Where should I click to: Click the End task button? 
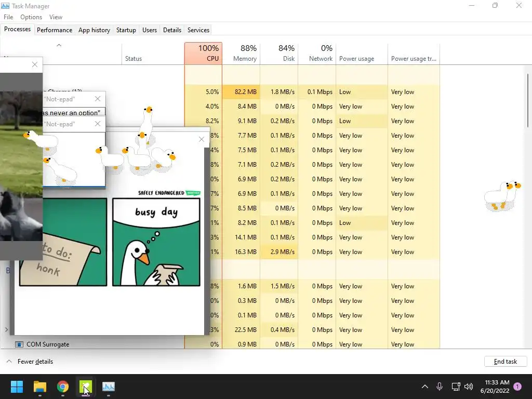coord(505,362)
